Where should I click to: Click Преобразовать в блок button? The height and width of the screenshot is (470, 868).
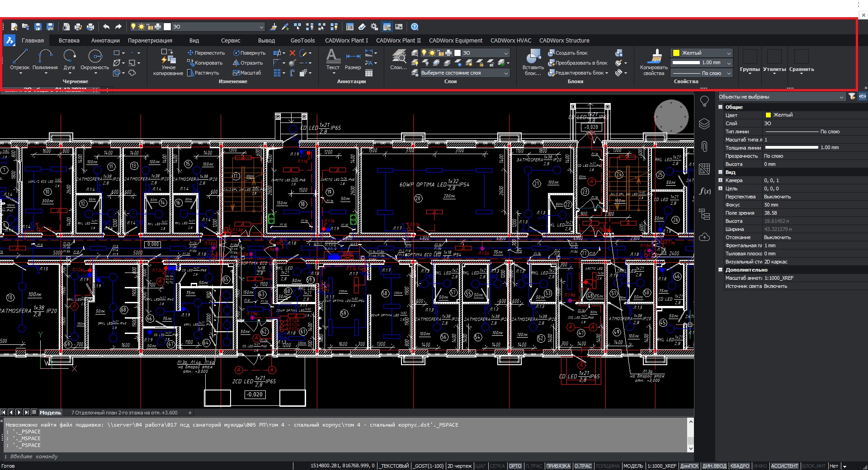pyautogui.click(x=578, y=63)
